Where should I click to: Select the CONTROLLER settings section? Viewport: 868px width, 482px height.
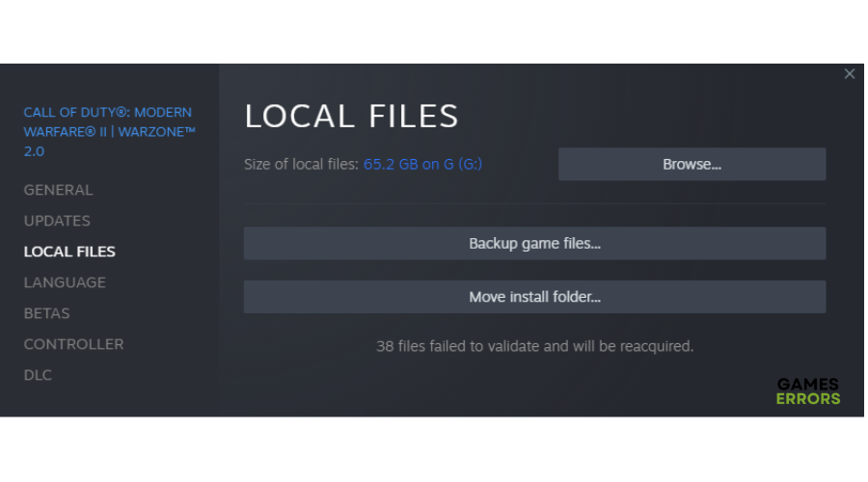pos(73,344)
